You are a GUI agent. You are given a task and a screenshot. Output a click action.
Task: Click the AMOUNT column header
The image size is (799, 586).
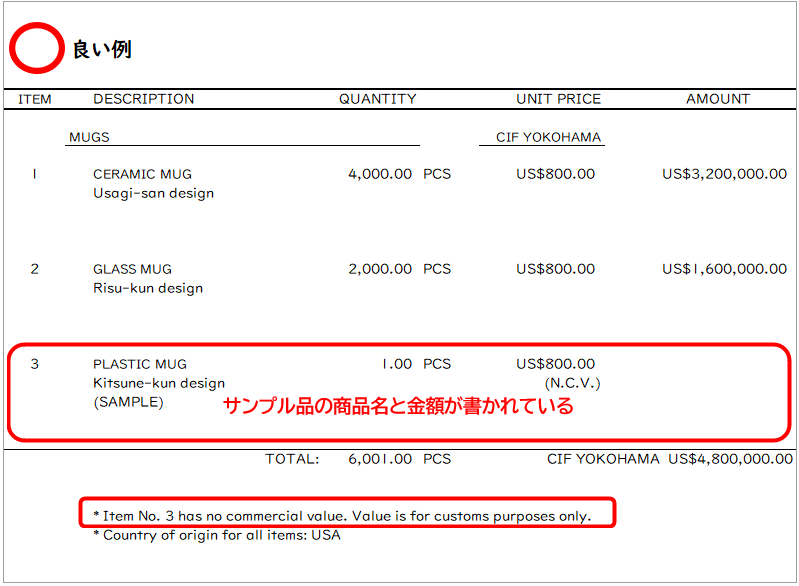[717, 99]
